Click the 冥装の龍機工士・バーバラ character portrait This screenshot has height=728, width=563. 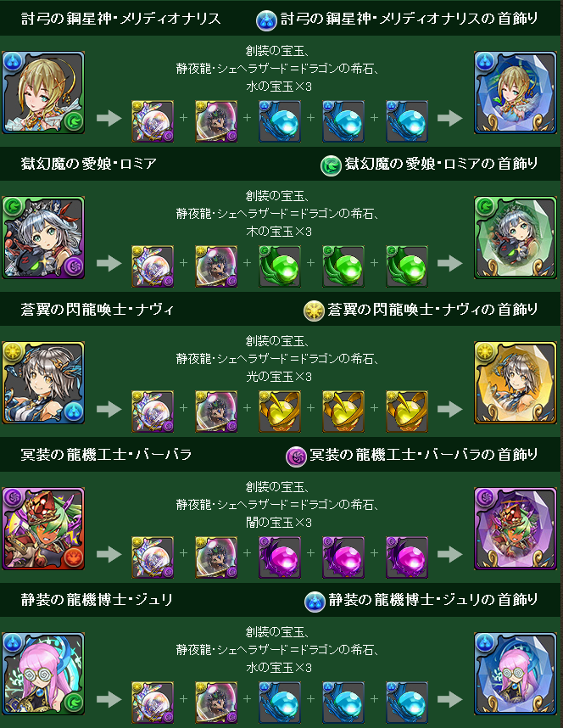coord(43,529)
